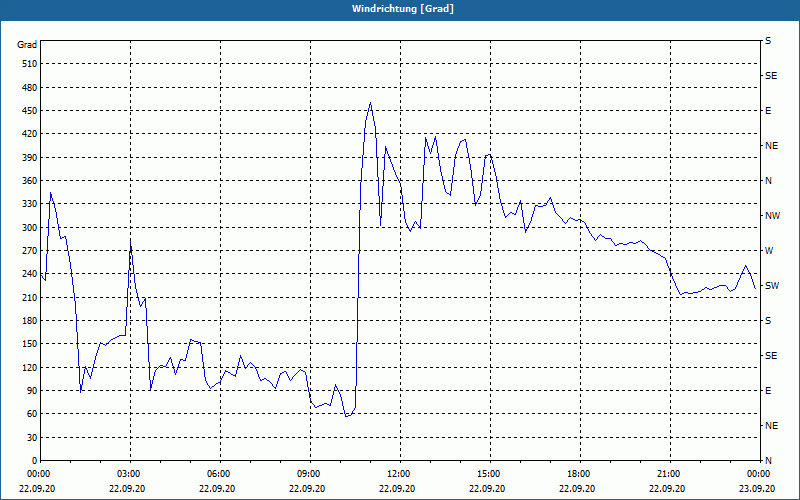Click the 15:00 time axis label
800x500 pixels.
pyautogui.click(x=487, y=474)
